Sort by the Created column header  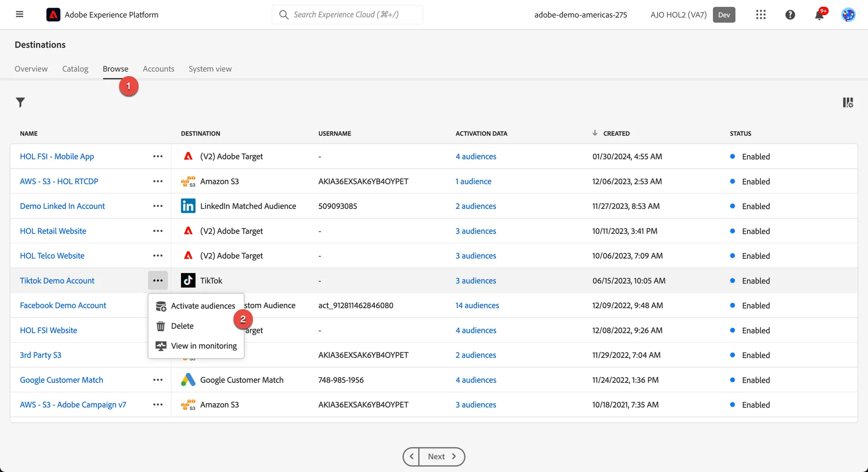coord(616,133)
